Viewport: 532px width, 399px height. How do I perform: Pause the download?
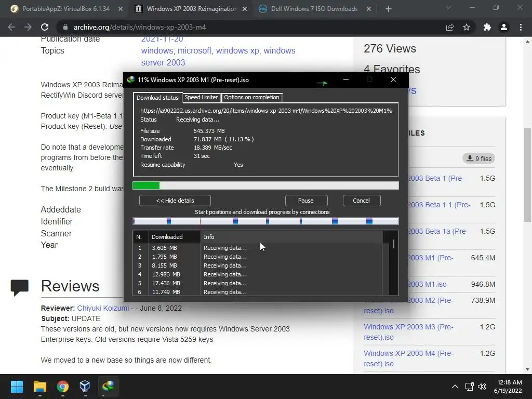coord(306,201)
